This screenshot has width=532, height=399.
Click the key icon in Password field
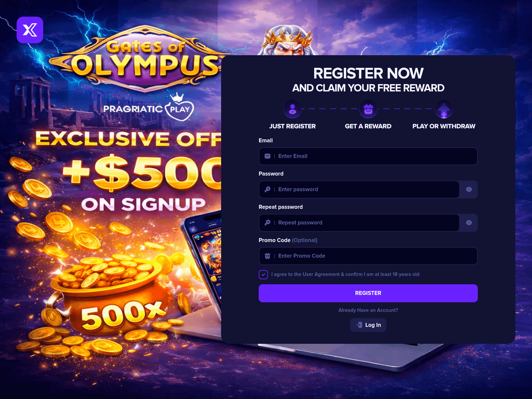[x=267, y=189]
